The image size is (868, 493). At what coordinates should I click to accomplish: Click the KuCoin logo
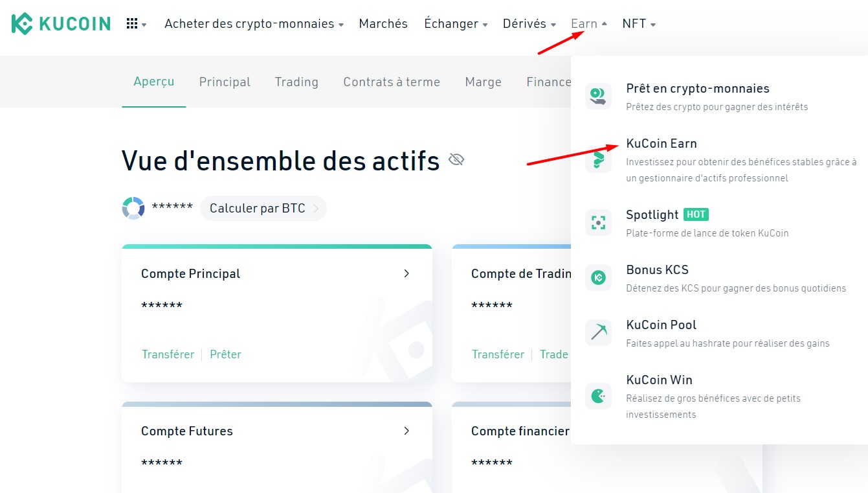point(61,24)
